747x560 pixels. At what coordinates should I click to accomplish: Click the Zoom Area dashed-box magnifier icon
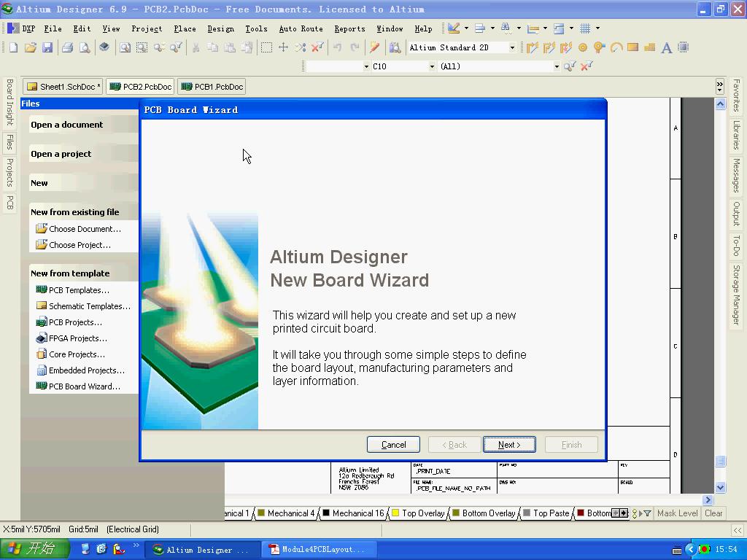click(x=142, y=47)
